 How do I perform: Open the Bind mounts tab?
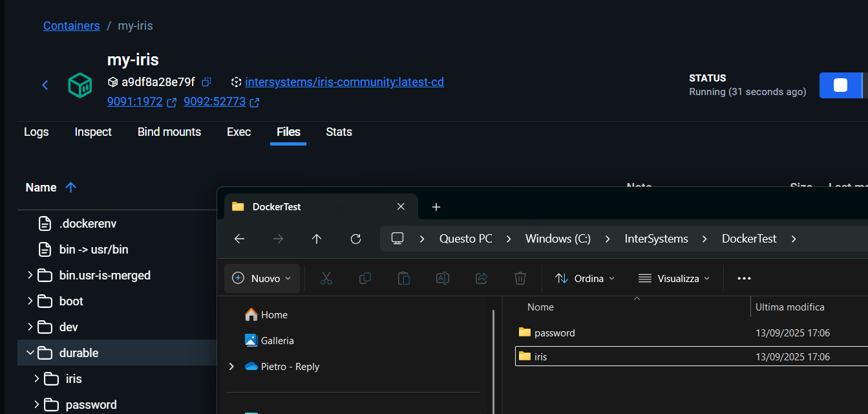(169, 132)
